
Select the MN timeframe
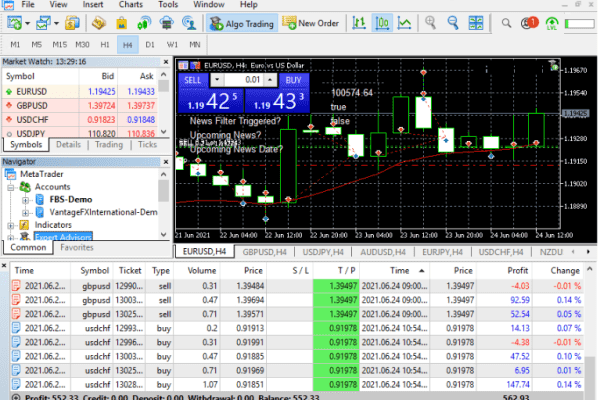point(195,45)
